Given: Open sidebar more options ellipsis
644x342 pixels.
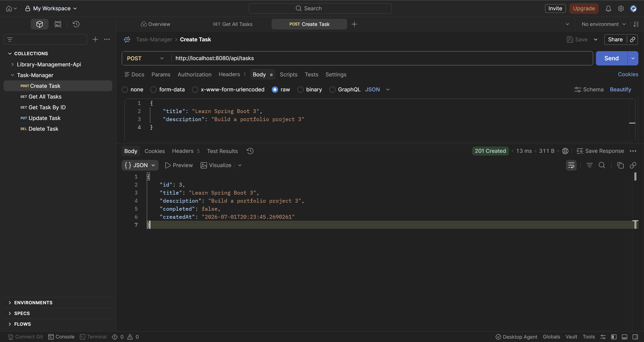Looking at the screenshot, I should [x=107, y=39].
